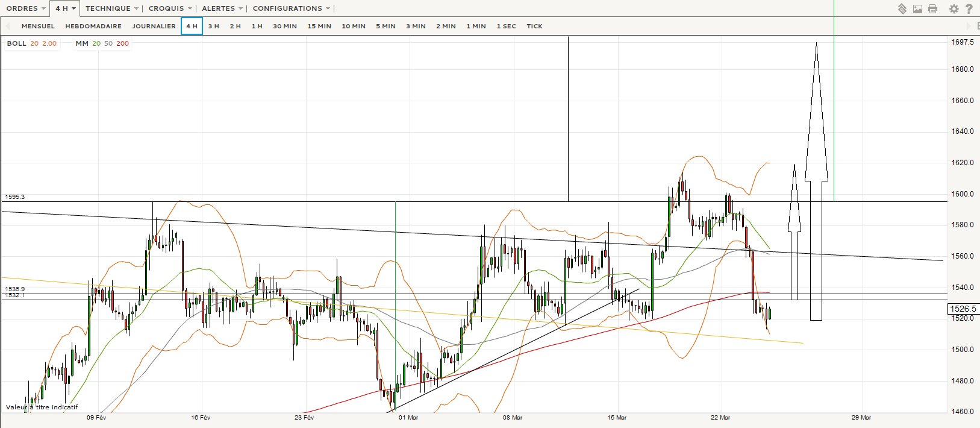Open the 4 H timeframe dropdown tab
The width and height of the screenshot is (980, 428).
(65, 8)
